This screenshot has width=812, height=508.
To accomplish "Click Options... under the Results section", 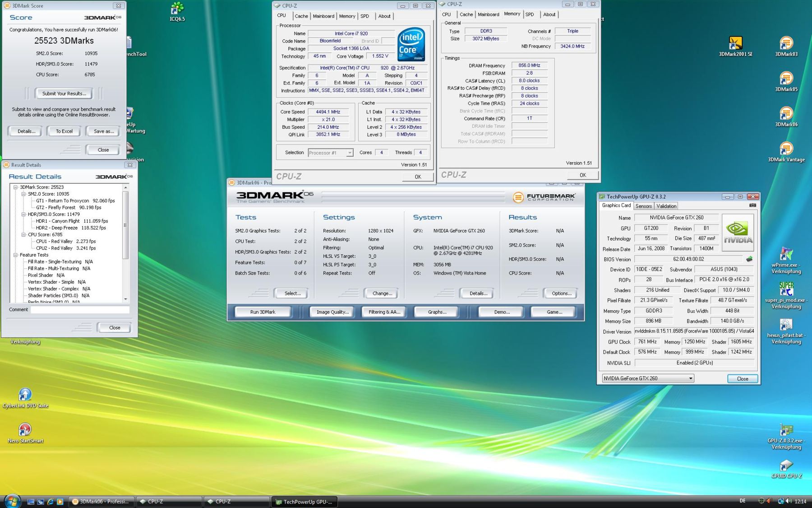I will coord(561,293).
